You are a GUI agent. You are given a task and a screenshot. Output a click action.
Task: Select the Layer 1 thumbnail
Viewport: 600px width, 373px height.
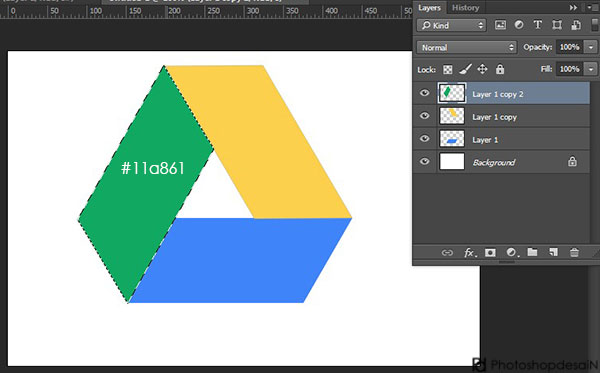452,139
